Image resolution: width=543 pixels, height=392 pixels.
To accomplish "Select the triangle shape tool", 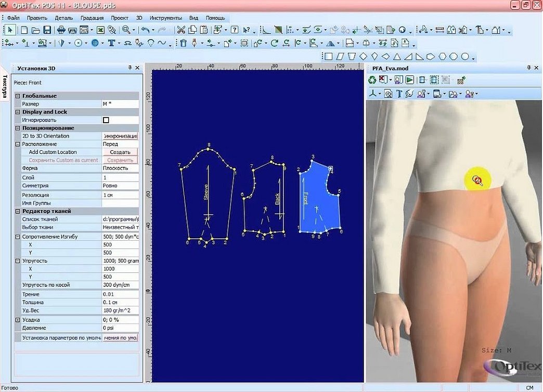I will tap(397, 57).
